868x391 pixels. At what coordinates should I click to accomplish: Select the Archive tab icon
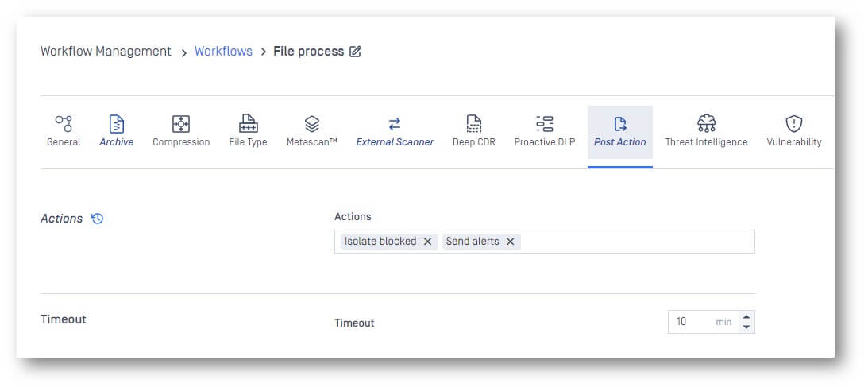116,123
